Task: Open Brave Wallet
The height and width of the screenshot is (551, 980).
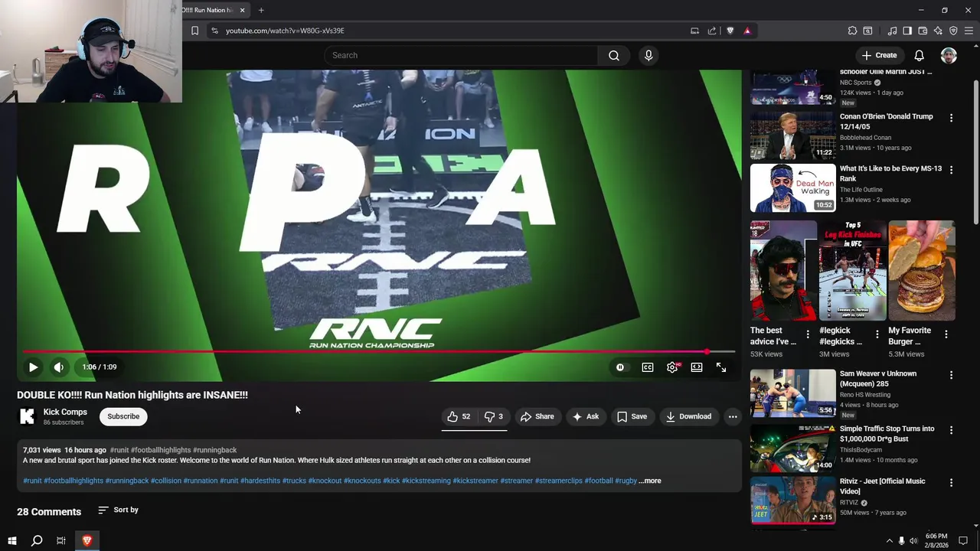Action: [x=923, y=31]
